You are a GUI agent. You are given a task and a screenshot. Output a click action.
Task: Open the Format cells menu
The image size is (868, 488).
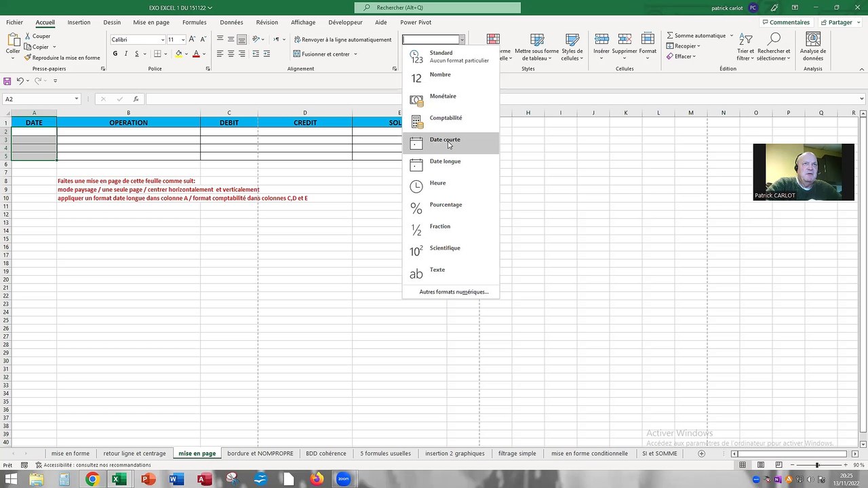point(648,46)
